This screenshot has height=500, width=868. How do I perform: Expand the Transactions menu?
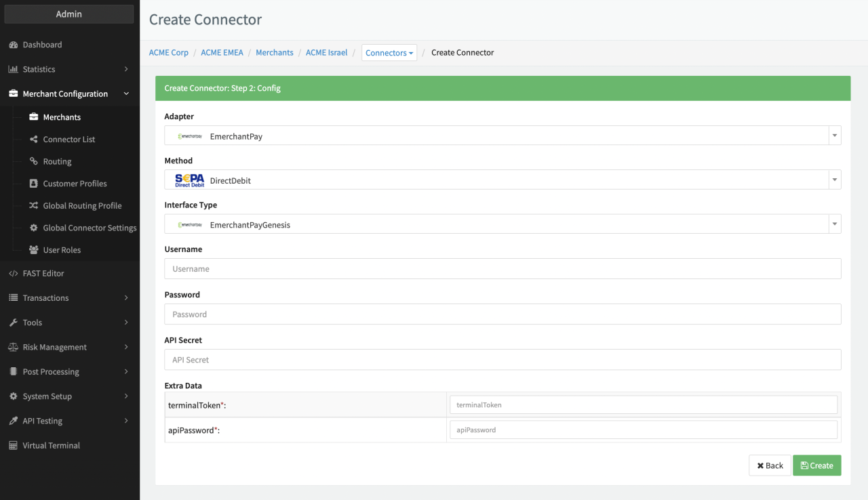pos(69,298)
